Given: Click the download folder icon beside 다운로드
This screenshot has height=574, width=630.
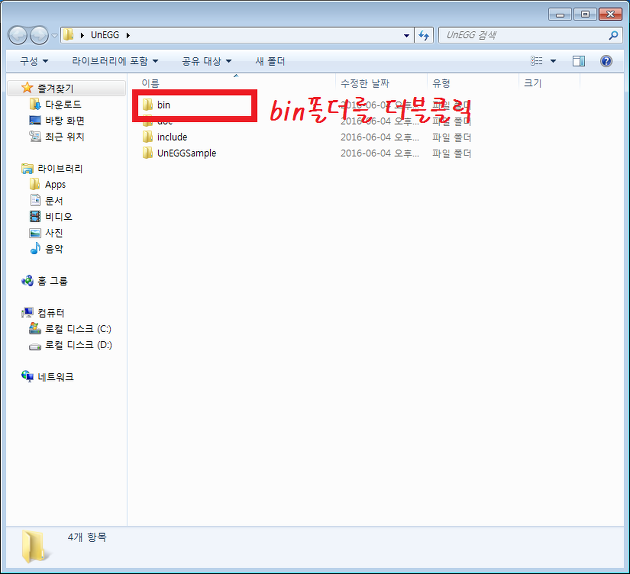Looking at the screenshot, I should 35,104.
